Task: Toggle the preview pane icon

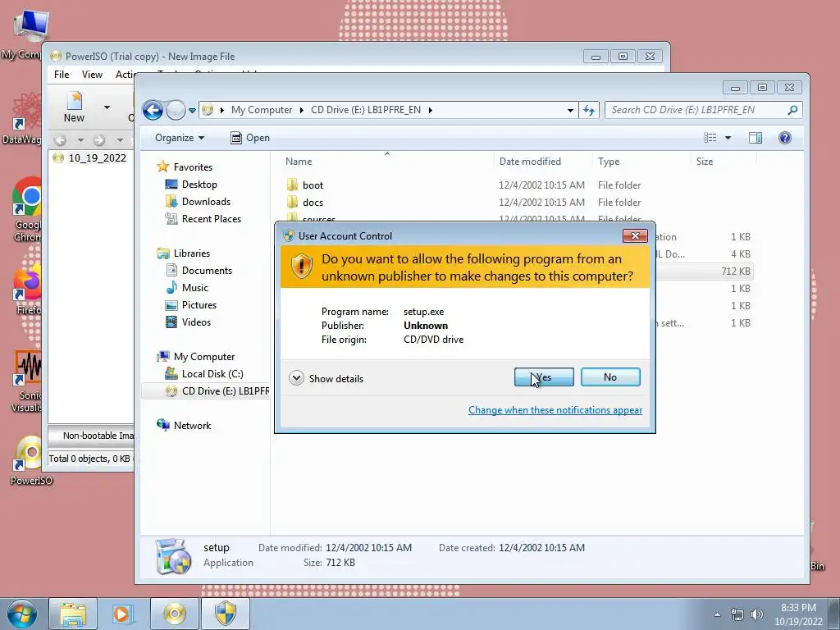Action: pyautogui.click(x=755, y=138)
